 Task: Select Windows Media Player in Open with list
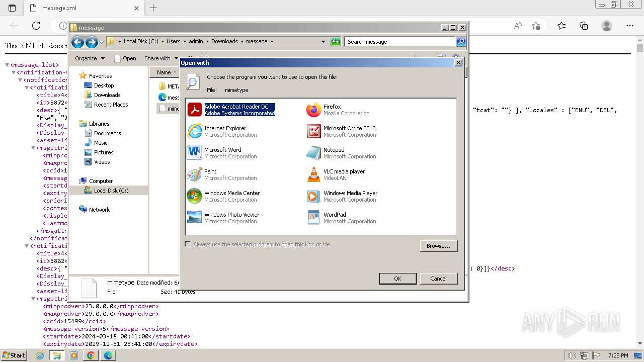pyautogui.click(x=314, y=196)
